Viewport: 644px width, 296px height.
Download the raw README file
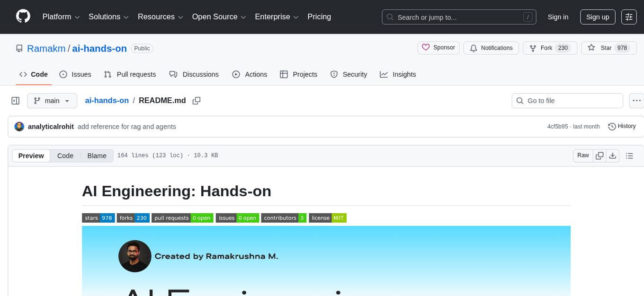click(x=613, y=155)
